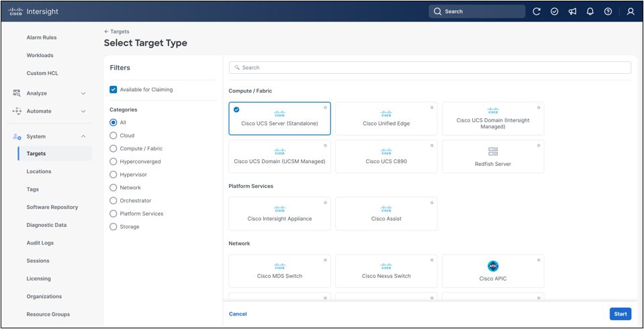This screenshot has height=329, width=644.
Task: Click the Automate section icon
Action: click(17, 111)
